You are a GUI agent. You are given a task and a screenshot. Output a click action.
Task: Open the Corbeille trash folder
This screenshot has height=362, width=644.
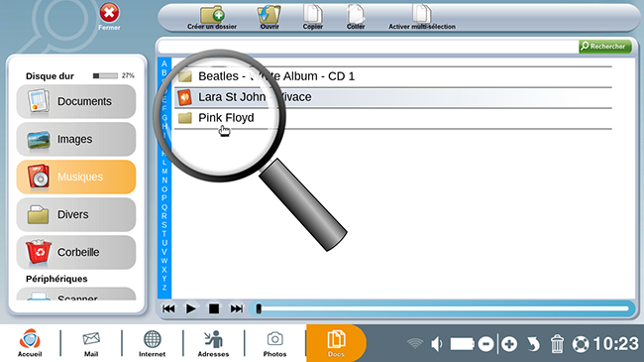(76, 252)
